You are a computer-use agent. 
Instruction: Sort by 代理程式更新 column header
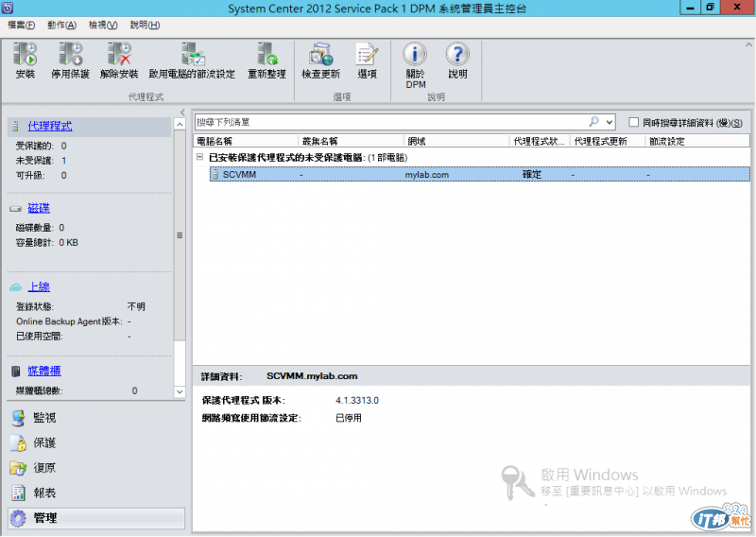click(608, 142)
